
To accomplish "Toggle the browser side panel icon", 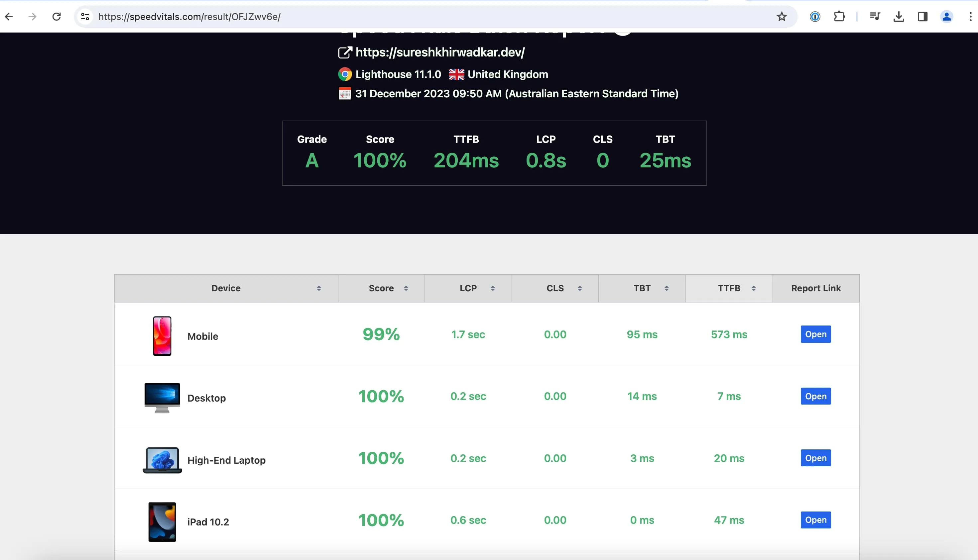I will (x=922, y=17).
